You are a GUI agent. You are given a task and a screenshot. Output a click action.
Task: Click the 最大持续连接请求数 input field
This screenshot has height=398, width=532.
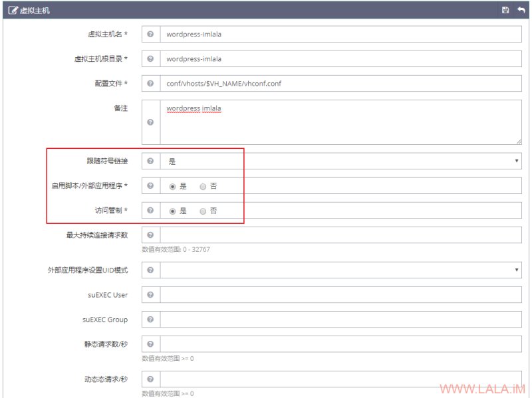tap(340, 235)
